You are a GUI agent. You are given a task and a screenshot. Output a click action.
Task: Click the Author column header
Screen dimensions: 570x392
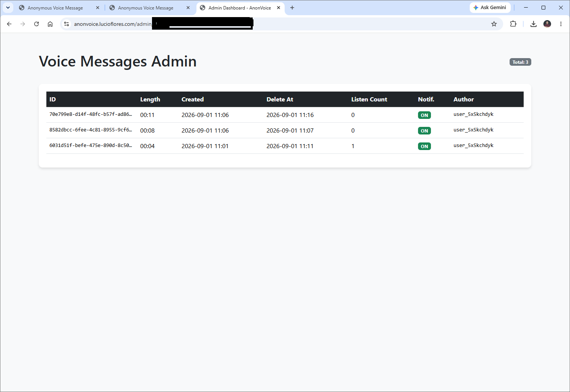click(x=464, y=99)
